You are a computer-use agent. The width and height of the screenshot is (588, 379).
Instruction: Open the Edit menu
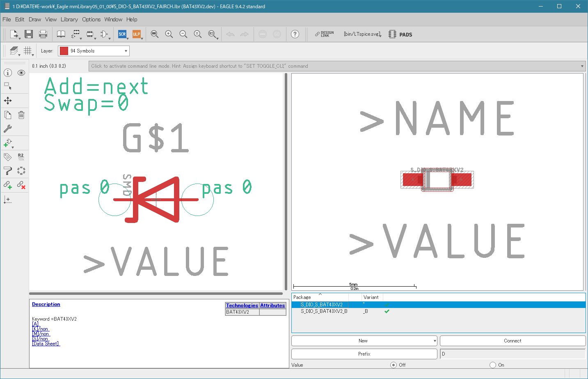[x=20, y=19]
